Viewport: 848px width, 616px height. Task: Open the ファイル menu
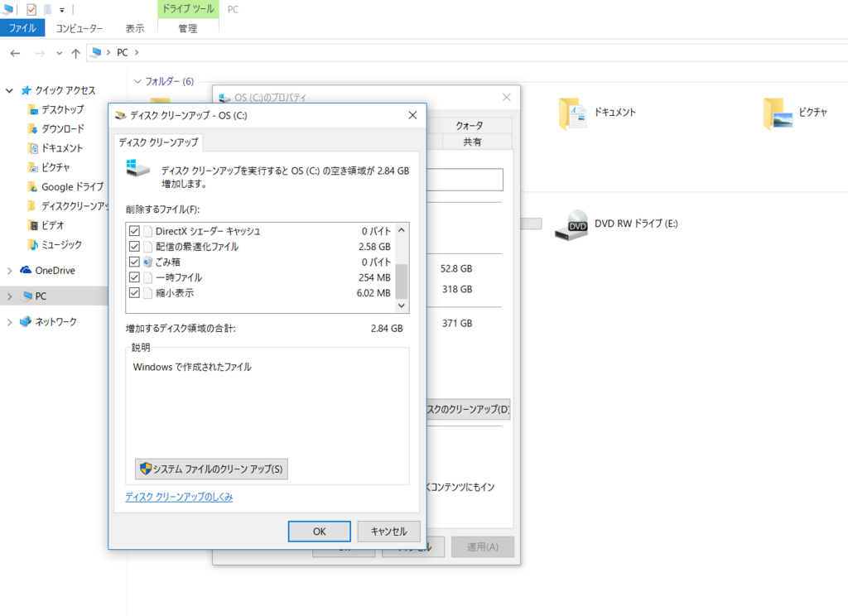(22, 28)
